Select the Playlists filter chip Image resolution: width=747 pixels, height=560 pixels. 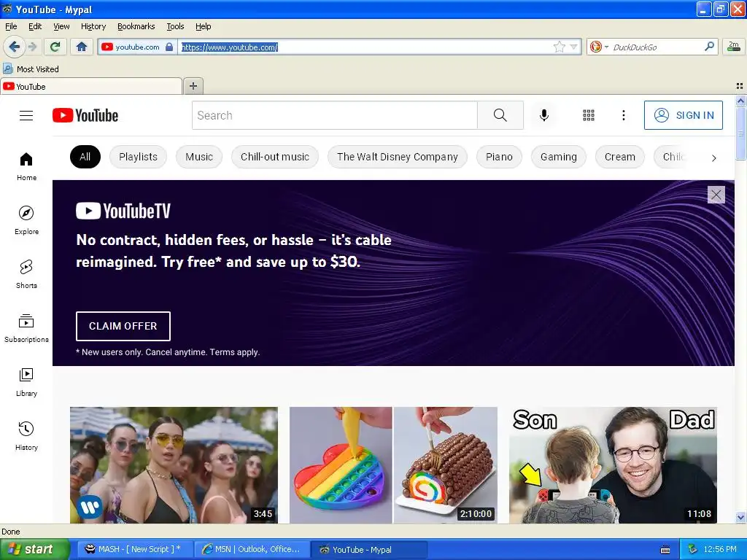[138, 157]
